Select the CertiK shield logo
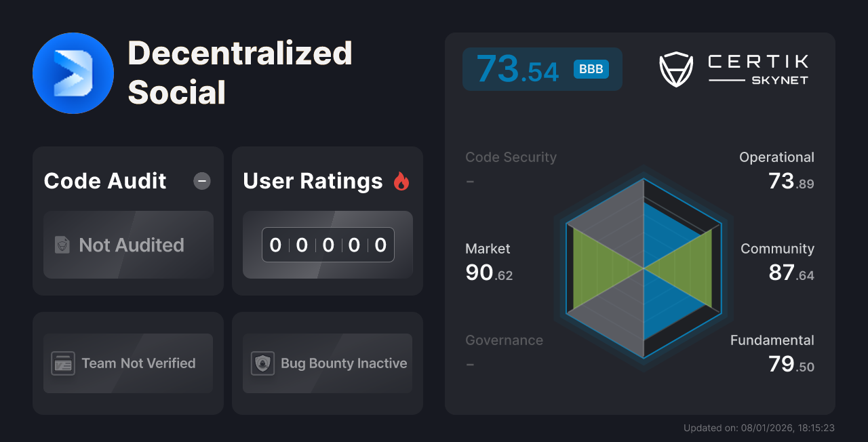 675,68
